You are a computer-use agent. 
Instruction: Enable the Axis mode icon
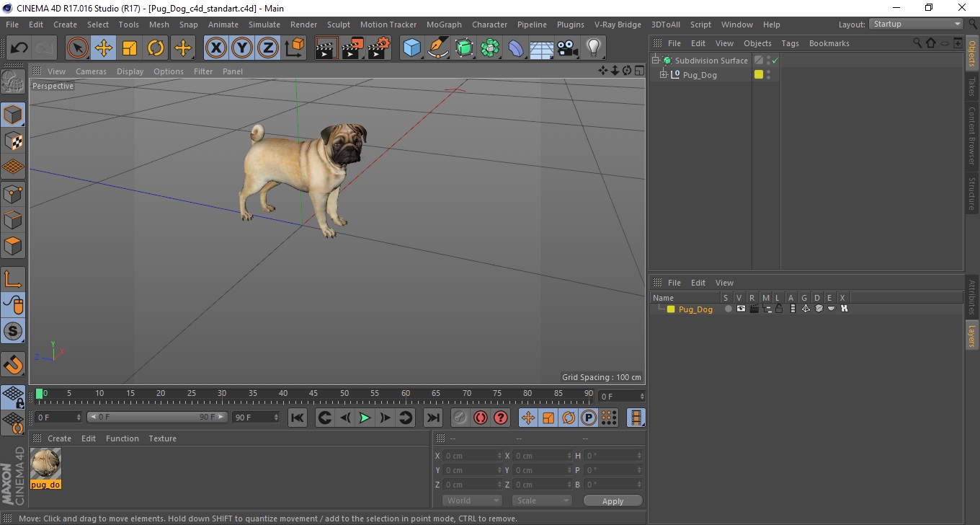coord(13,279)
